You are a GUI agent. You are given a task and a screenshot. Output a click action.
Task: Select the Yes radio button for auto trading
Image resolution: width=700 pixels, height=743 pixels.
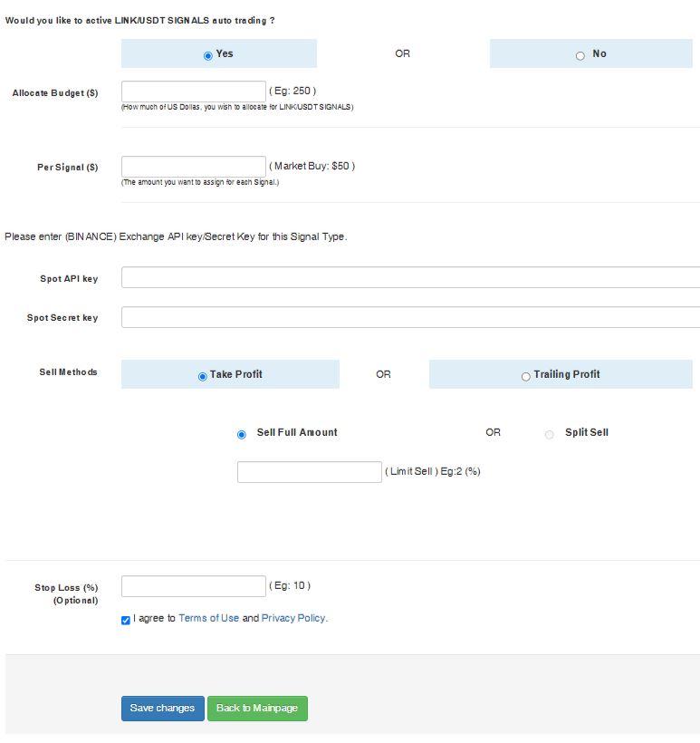208,56
